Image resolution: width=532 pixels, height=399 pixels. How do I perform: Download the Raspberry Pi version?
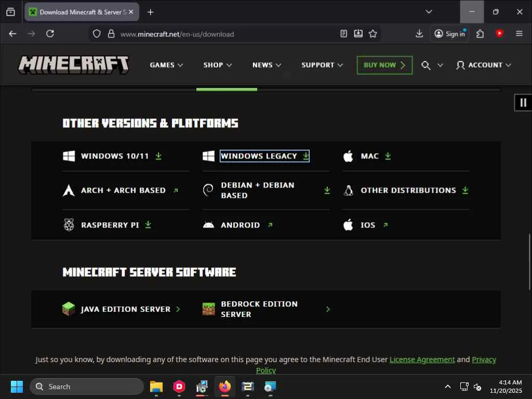click(116, 225)
